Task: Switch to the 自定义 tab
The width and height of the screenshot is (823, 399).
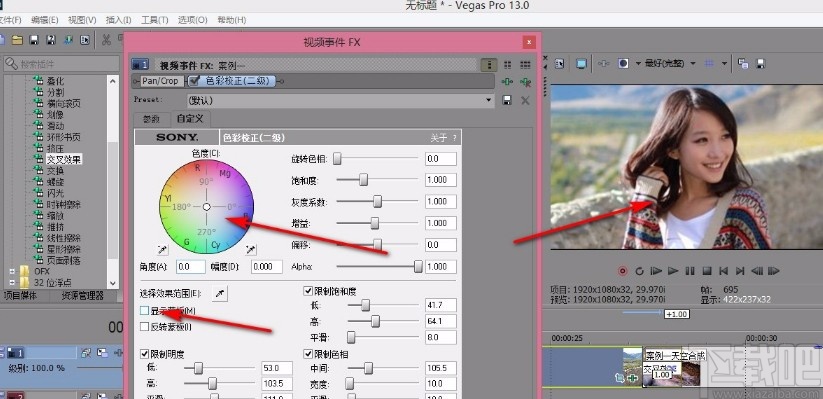Action: (x=189, y=119)
